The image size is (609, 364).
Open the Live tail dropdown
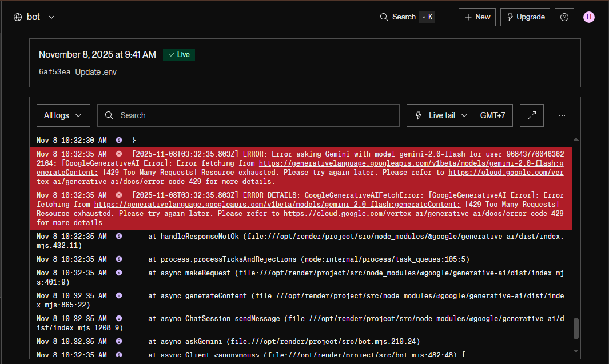440,115
